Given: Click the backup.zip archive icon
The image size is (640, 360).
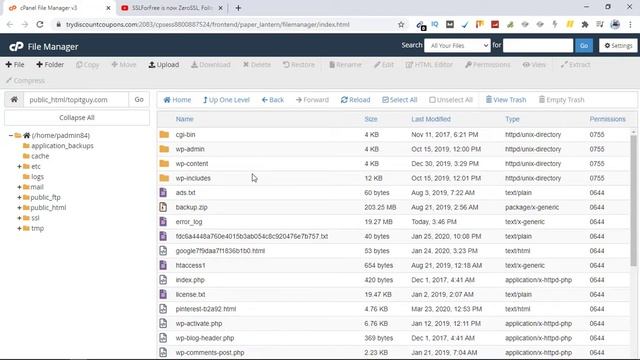Looking at the screenshot, I should (x=163, y=207).
